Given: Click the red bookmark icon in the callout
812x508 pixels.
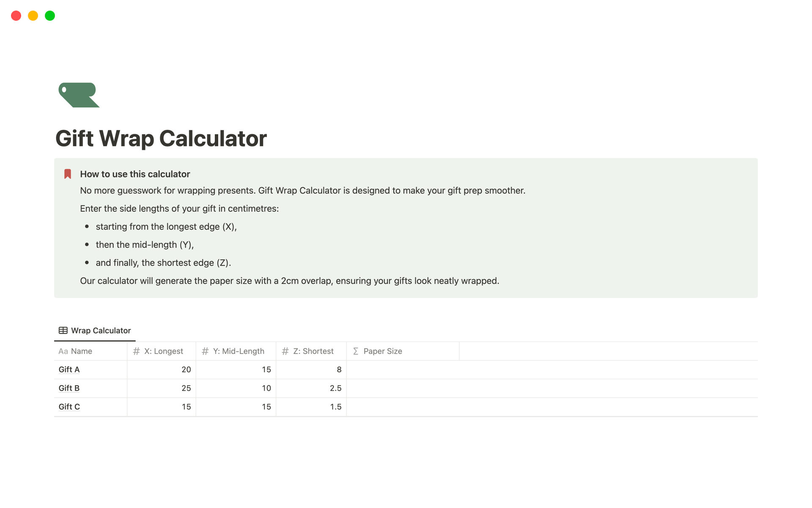Looking at the screenshot, I should [67, 173].
